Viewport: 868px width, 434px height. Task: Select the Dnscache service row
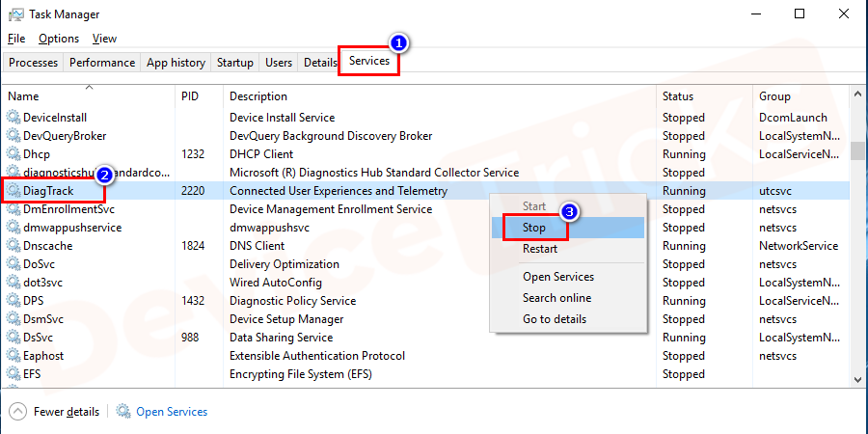tap(425, 246)
